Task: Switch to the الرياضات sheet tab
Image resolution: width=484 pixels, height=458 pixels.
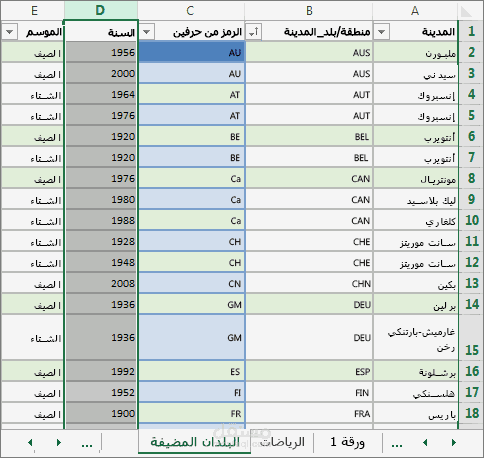Action: coord(282,442)
